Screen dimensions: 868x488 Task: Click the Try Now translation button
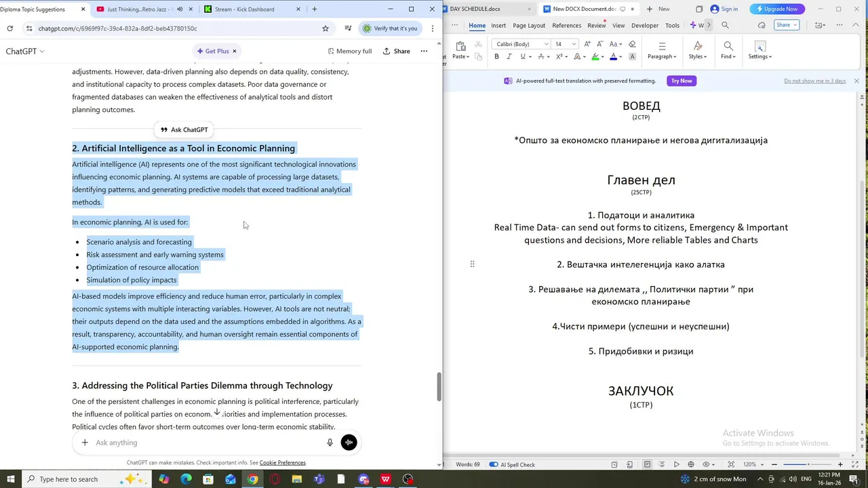(682, 81)
